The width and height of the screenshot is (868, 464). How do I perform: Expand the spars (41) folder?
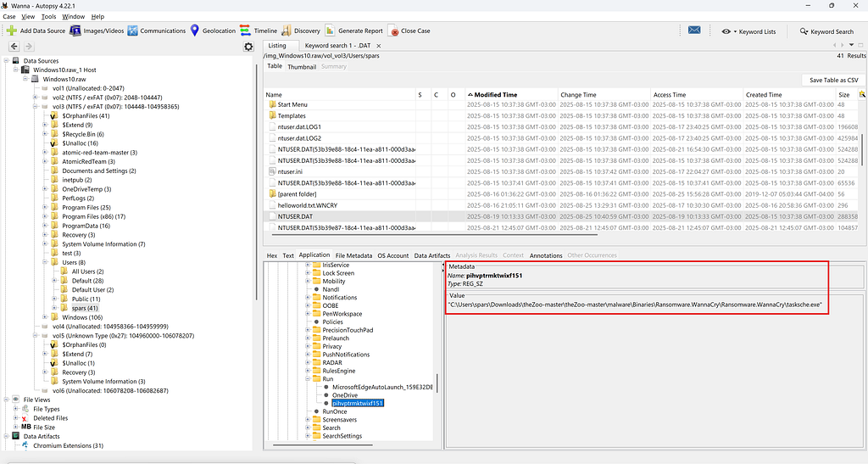55,308
